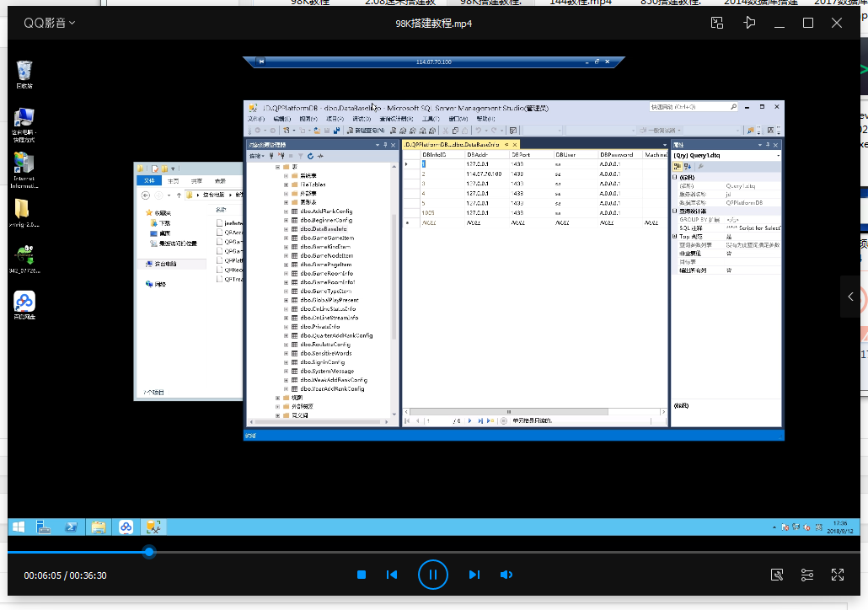Click the playback progress slider handle
The image size is (868, 610).
pyautogui.click(x=149, y=552)
